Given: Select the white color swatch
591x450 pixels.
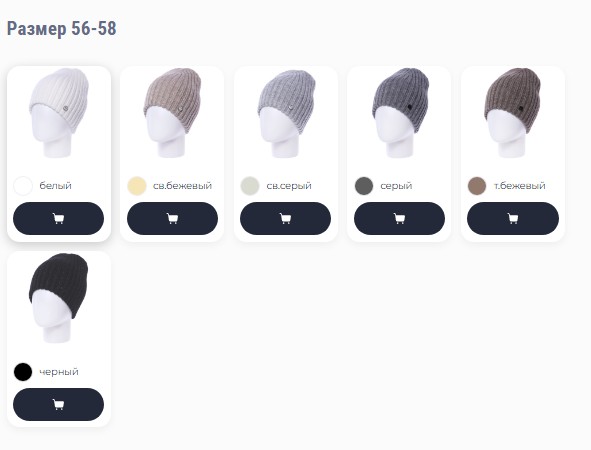Looking at the screenshot, I should click(x=23, y=186).
